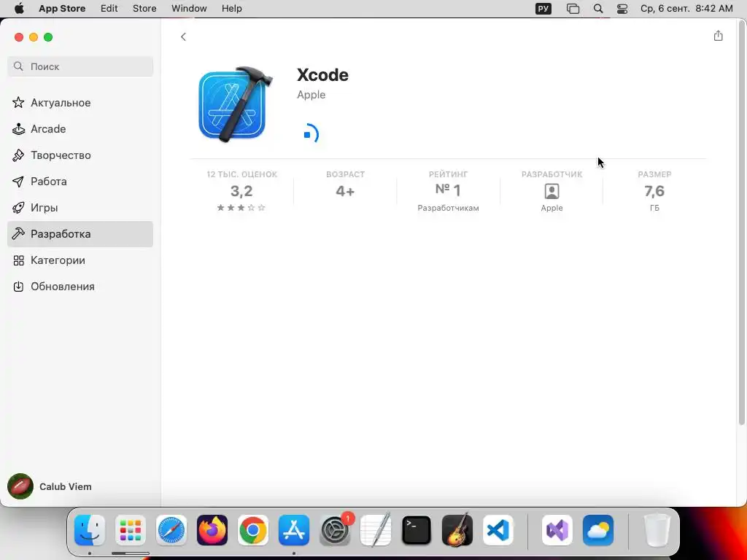
Task: Launch Google Chrome from the Dock
Action: coord(253,530)
